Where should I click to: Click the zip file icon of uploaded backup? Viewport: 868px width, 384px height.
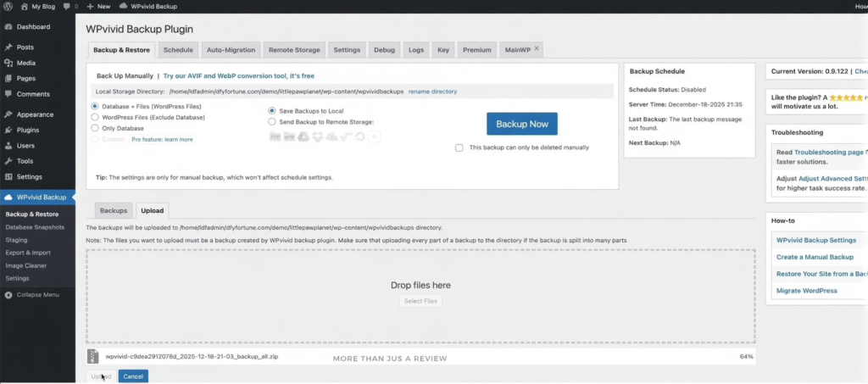point(92,356)
